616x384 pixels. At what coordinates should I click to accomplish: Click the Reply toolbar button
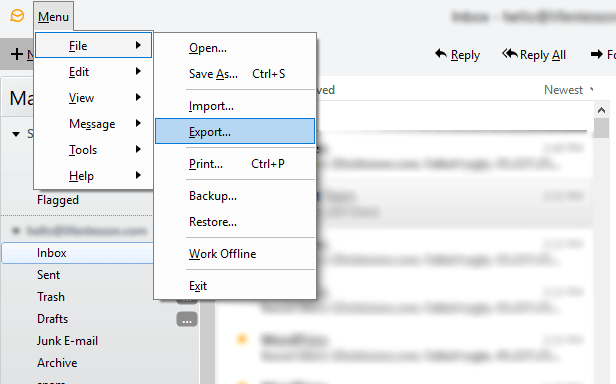458,55
